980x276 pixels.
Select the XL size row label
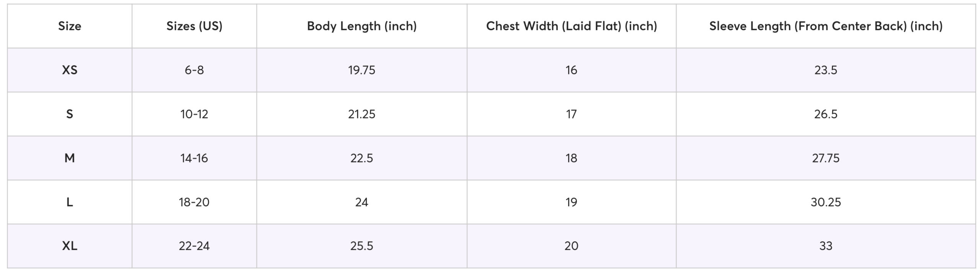click(x=70, y=246)
